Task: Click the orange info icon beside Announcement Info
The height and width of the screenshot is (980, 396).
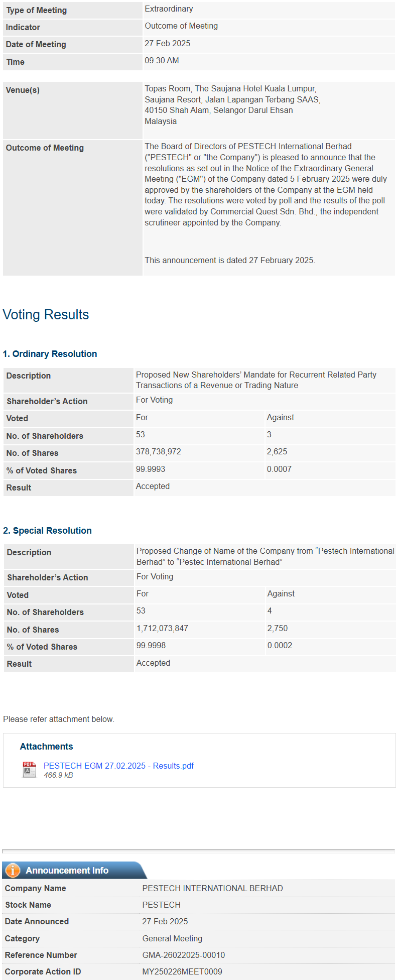Action: tap(13, 870)
